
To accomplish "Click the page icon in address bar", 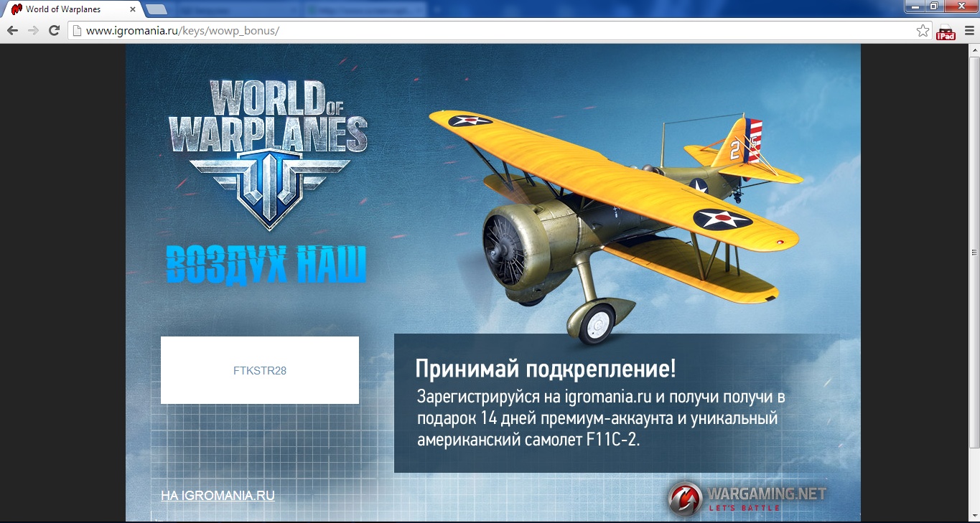I will [76, 31].
